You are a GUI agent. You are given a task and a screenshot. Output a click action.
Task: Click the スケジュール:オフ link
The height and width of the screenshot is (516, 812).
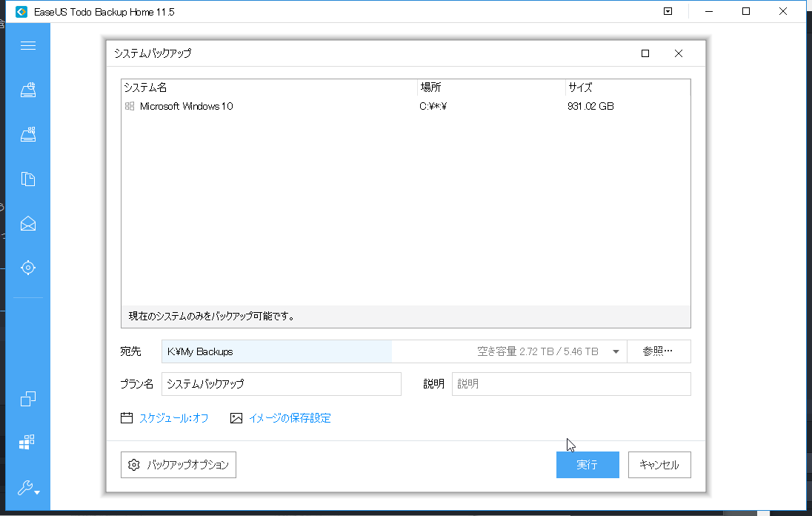[x=173, y=418]
